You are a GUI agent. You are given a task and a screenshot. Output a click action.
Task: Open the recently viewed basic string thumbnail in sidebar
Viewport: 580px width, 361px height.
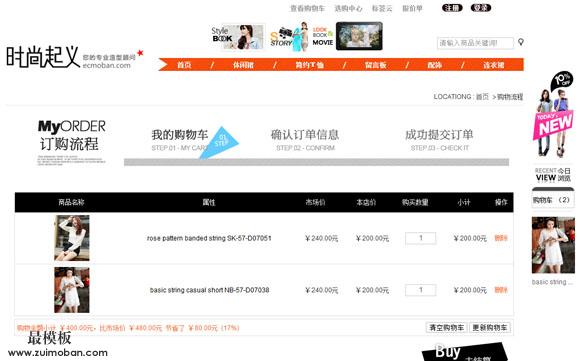coord(553,245)
